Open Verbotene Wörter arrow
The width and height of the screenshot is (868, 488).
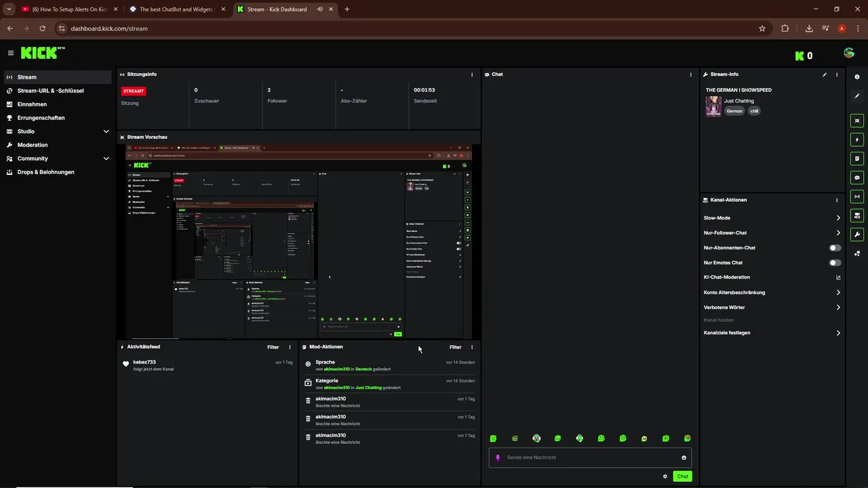click(x=838, y=308)
